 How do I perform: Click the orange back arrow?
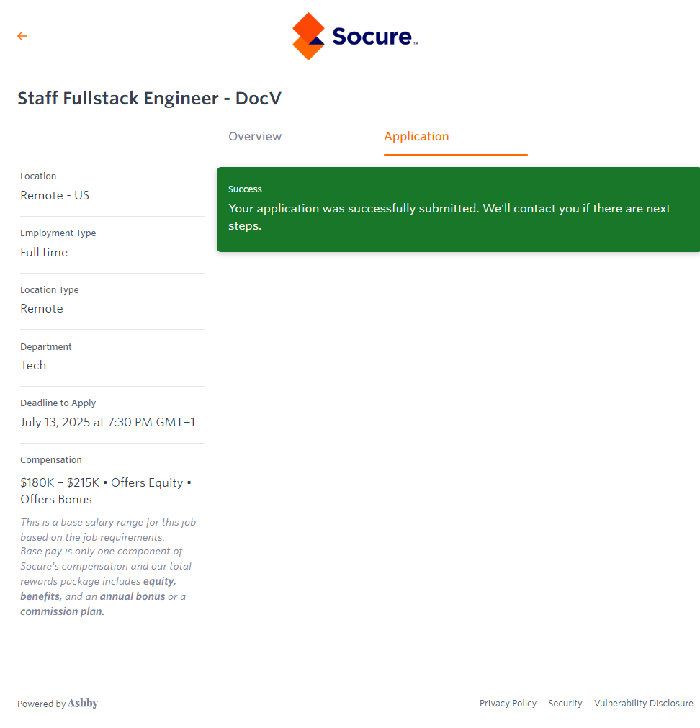pyautogui.click(x=22, y=36)
